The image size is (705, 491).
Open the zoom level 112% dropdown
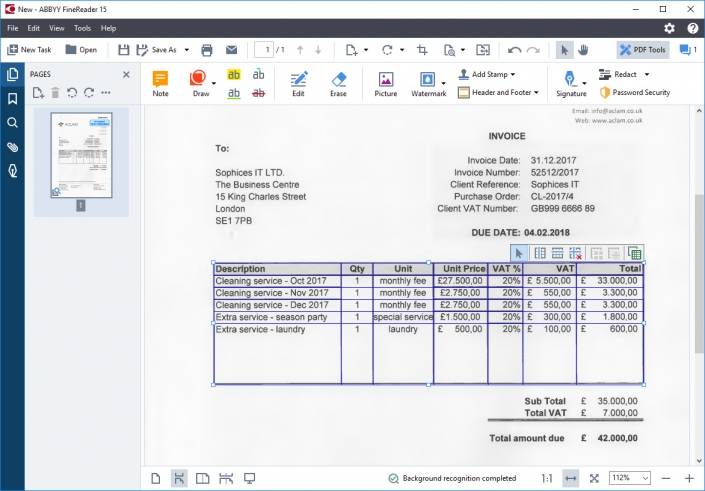629,478
